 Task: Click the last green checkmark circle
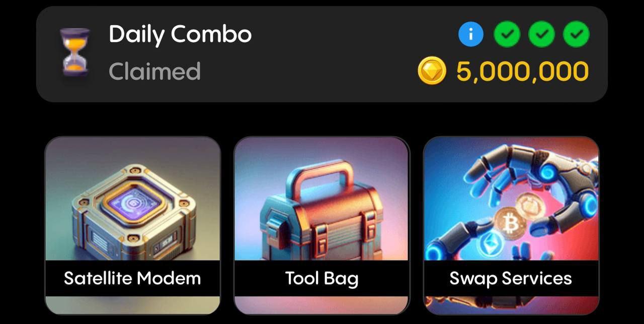(x=576, y=34)
